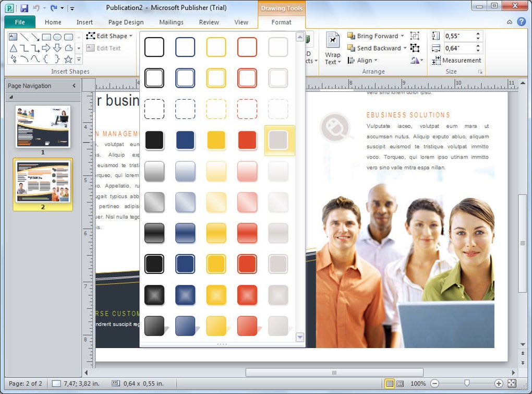Select the five-point star shape tool
This screenshot has height=394, width=532.
click(x=68, y=59)
